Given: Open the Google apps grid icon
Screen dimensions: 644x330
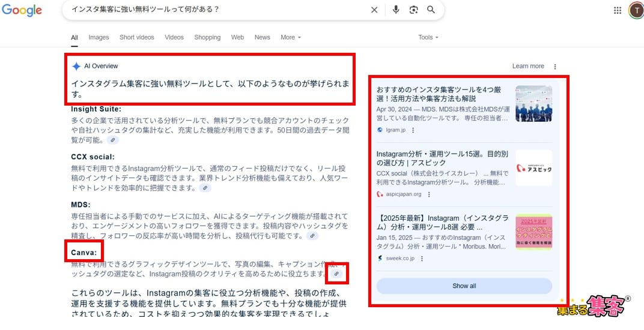Looking at the screenshot, I should click(618, 10).
